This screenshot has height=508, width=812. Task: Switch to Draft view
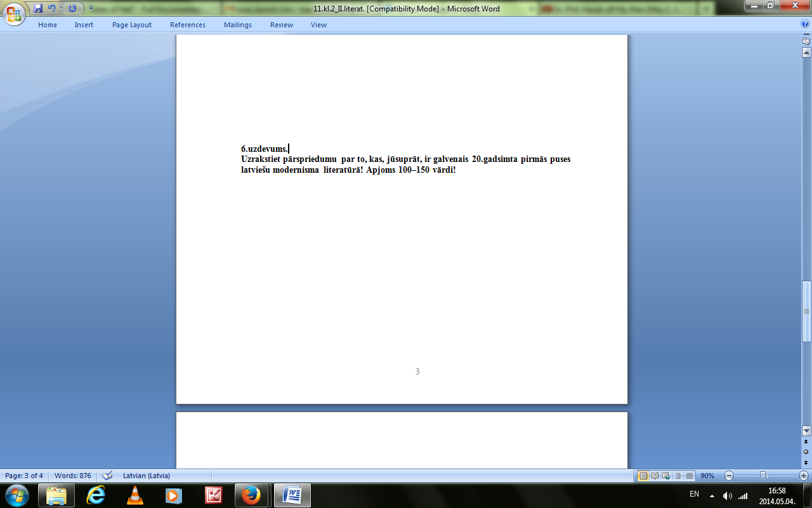click(x=689, y=476)
